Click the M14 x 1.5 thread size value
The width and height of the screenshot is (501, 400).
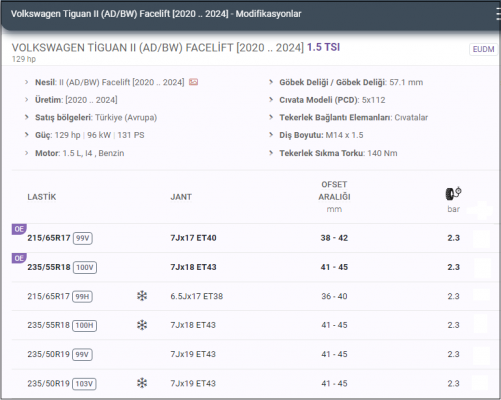(344, 135)
